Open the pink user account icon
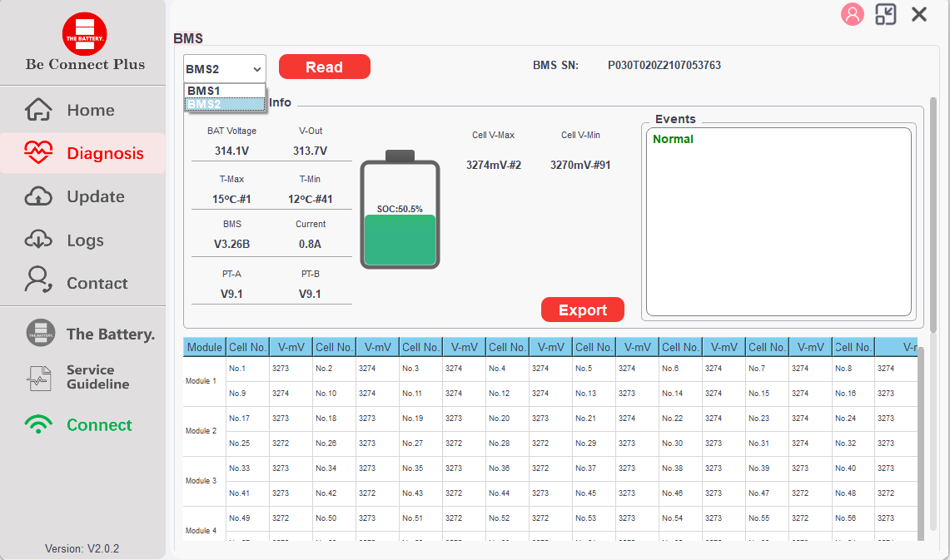Screen dimensions: 950x560 (x=852, y=14)
